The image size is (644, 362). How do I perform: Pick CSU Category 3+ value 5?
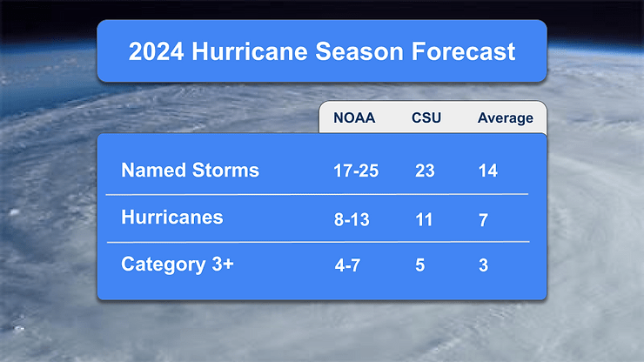click(419, 265)
